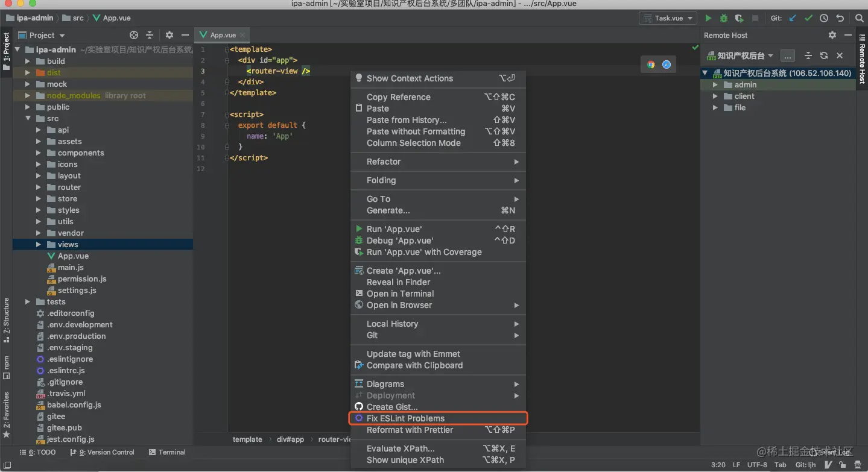Disconnect the remote host with the X icon
The height and width of the screenshot is (472, 868).
pyautogui.click(x=840, y=55)
